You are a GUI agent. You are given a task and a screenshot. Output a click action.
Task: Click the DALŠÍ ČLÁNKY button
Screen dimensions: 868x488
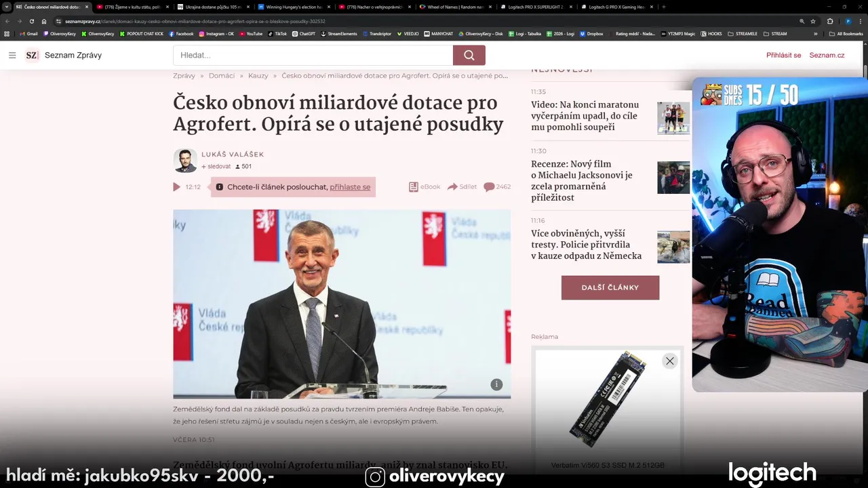click(x=610, y=287)
